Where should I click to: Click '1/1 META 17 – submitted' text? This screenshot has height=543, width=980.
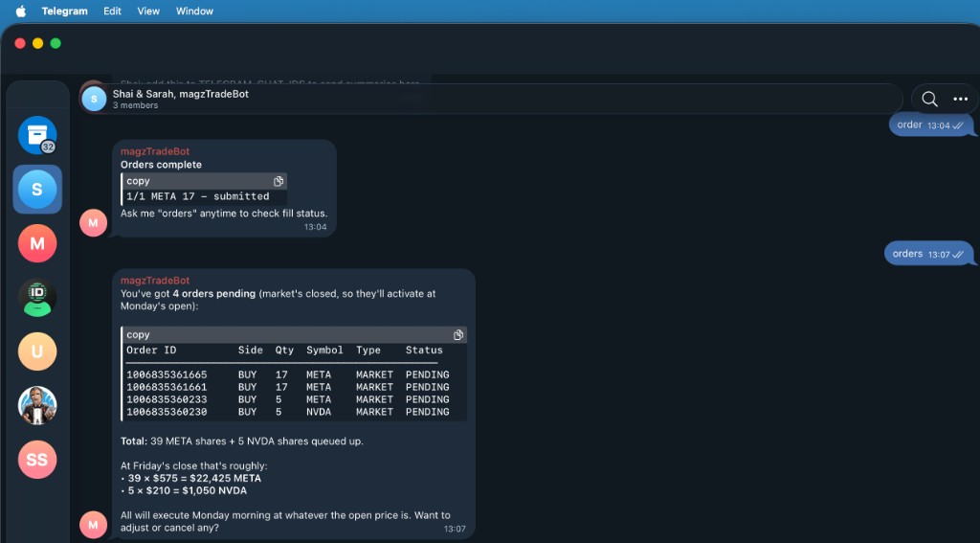tap(197, 196)
